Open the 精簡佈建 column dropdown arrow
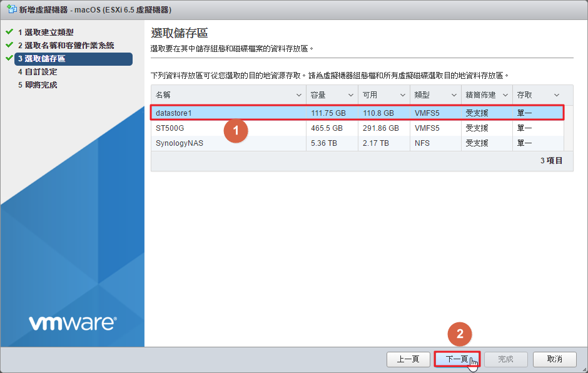 tap(505, 95)
